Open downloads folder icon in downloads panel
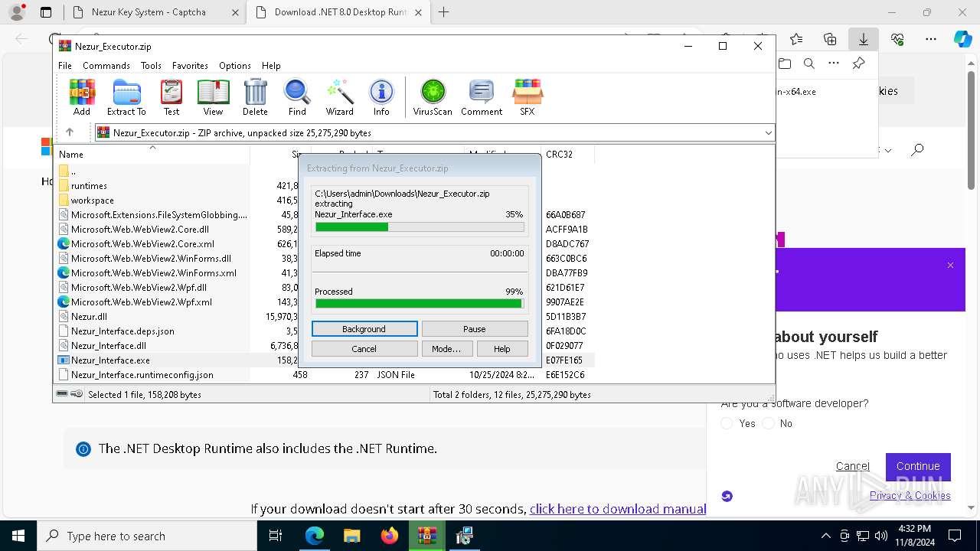980x551 pixels. point(784,64)
